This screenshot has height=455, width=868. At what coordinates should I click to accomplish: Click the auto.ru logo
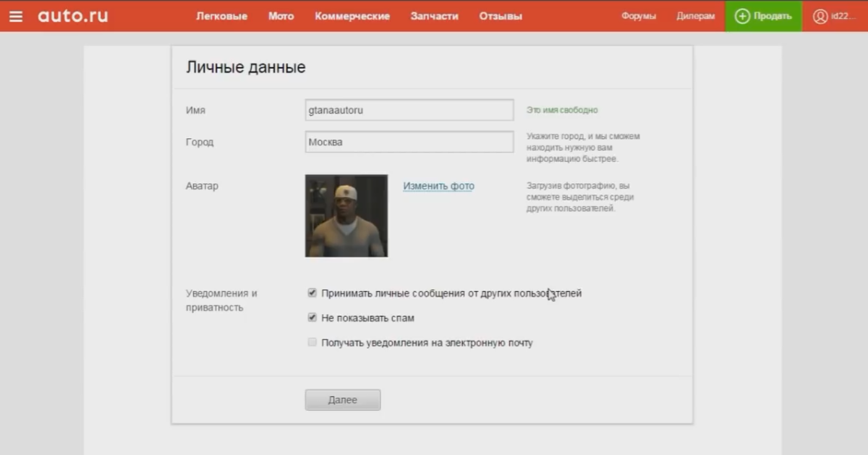[72, 16]
